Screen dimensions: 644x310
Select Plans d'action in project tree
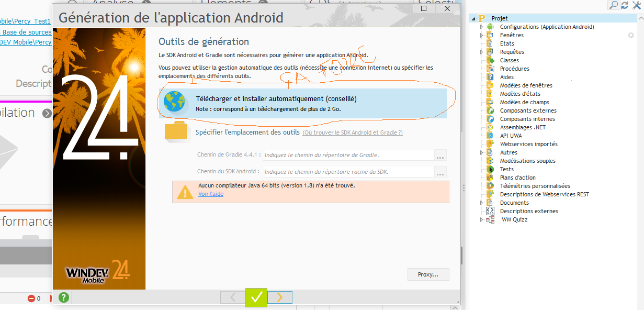[517, 178]
